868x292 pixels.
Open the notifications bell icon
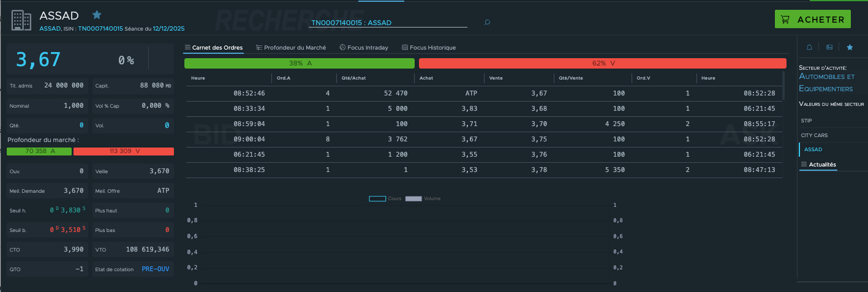tap(809, 47)
